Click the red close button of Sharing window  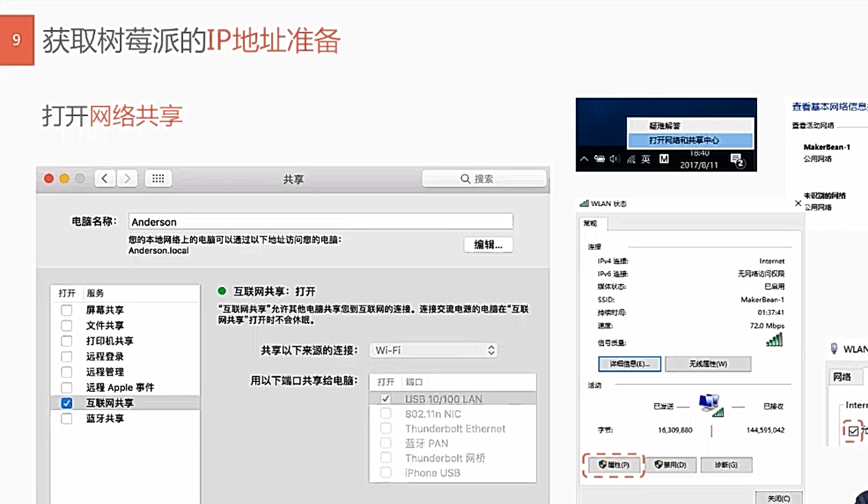[x=49, y=178]
